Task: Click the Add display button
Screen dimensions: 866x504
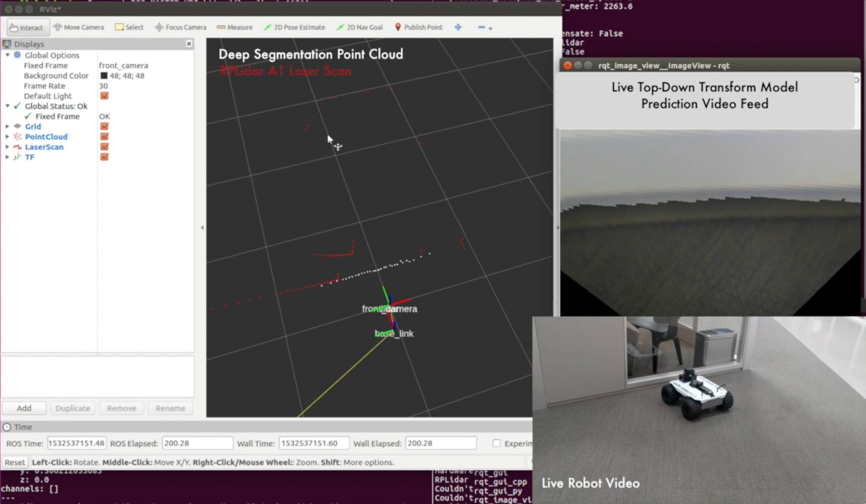Action: point(24,408)
